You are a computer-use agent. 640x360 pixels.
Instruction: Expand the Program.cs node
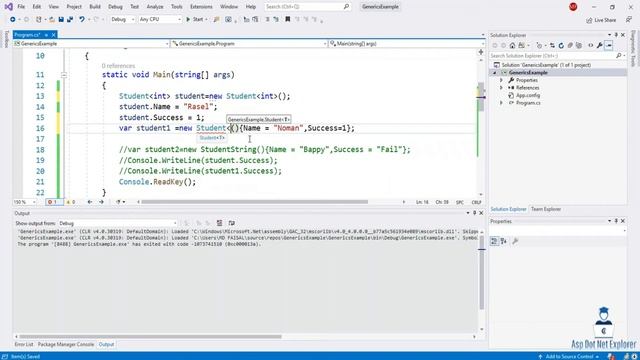[501, 103]
